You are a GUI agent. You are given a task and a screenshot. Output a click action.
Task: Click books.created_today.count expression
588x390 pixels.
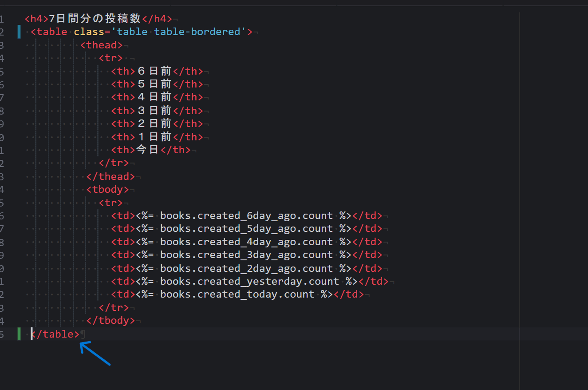(x=237, y=294)
